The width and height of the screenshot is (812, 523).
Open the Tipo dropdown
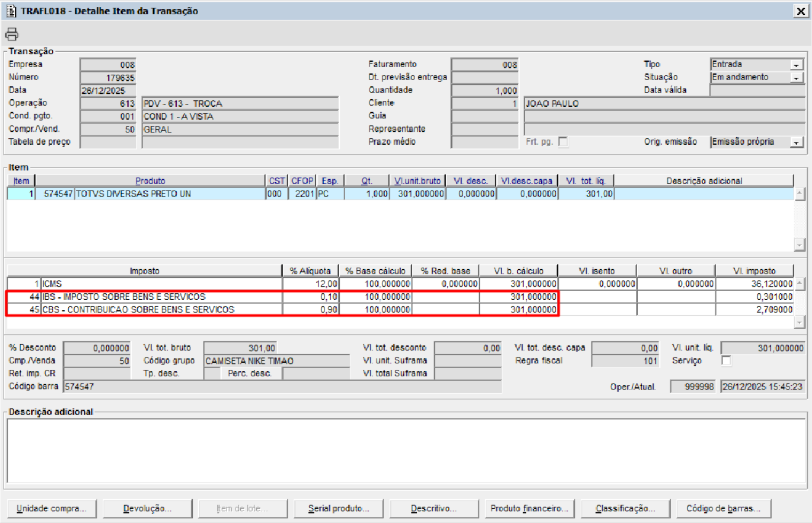[797, 65]
